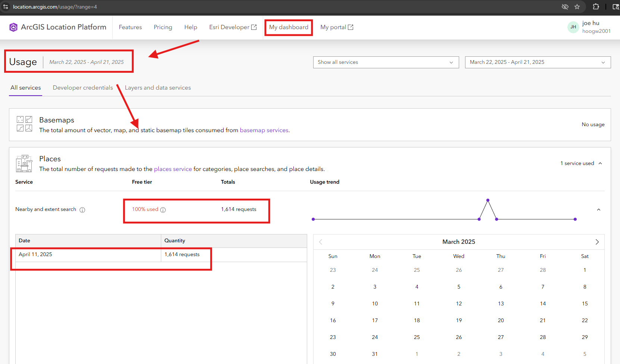The image size is (620, 364).
Task: Open My portal external link
Action: (337, 27)
